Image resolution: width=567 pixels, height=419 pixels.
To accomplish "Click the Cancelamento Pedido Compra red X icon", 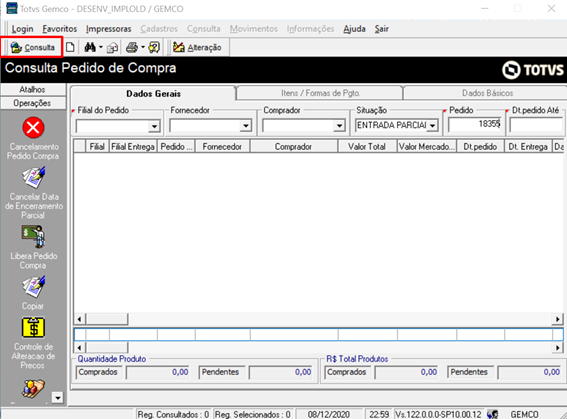I will pos(33,127).
